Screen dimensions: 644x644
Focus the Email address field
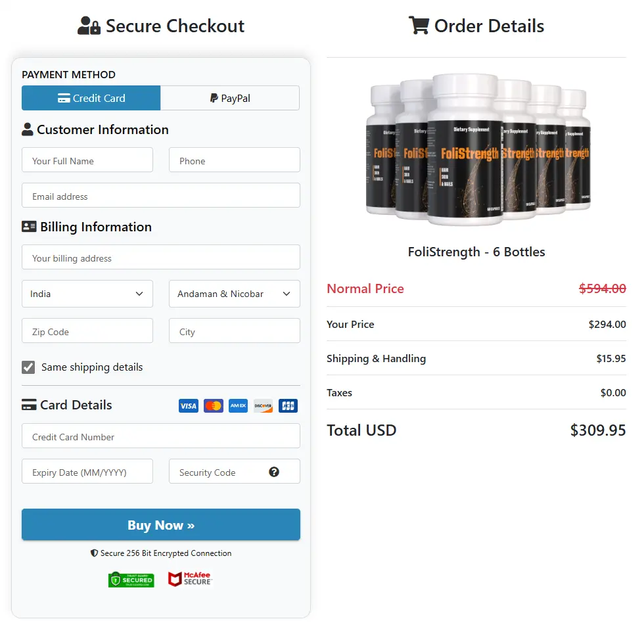click(x=161, y=196)
